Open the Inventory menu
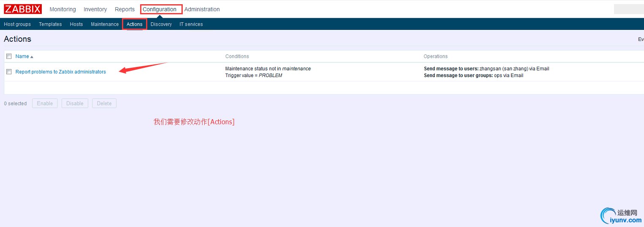The height and width of the screenshot is (227, 644). 95,9
